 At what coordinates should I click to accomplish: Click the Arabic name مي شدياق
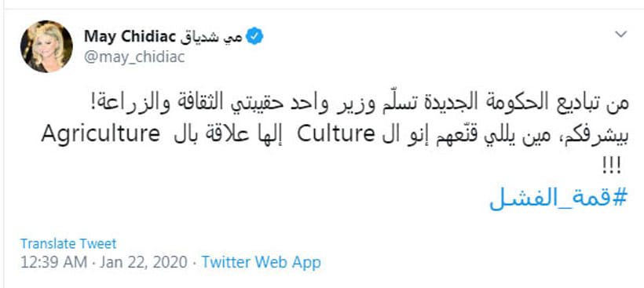coord(211,37)
